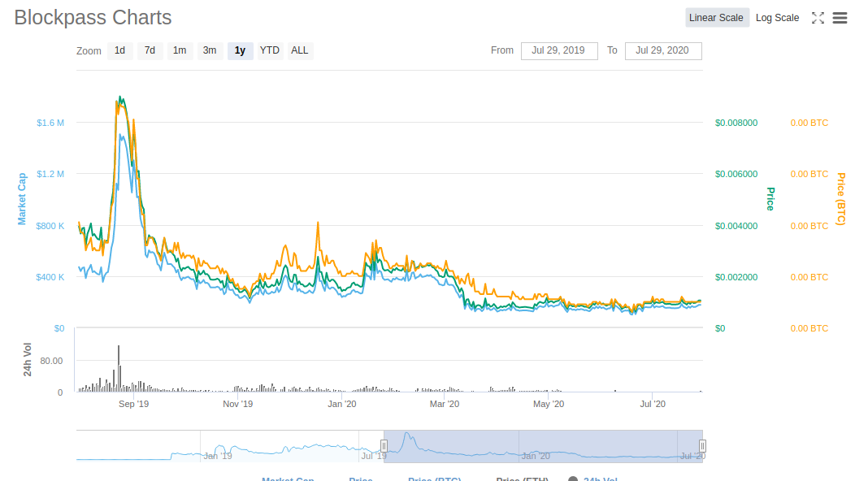The height and width of the screenshot is (481, 868).
Task: Click the 24h Vol legend dot
Action: (573, 479)
